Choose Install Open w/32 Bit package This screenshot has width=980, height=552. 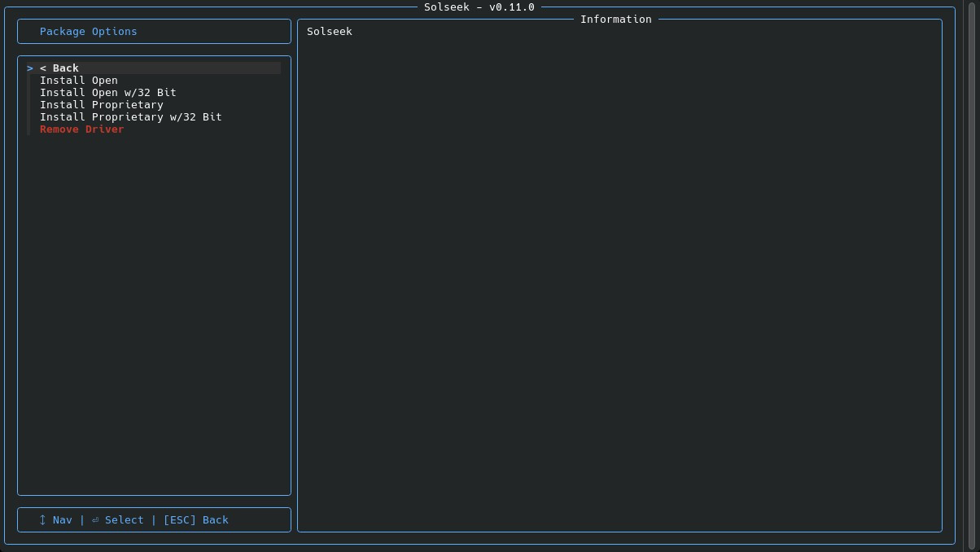[108, 92]
